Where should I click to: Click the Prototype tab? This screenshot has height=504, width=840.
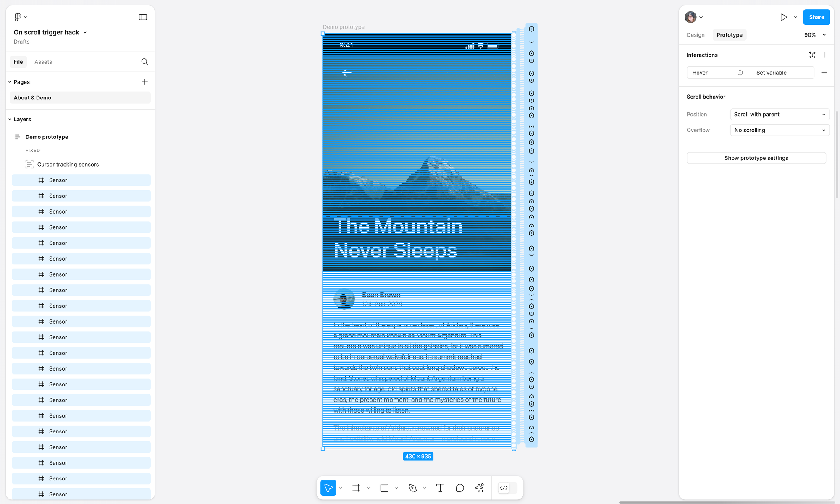[729, 35]
